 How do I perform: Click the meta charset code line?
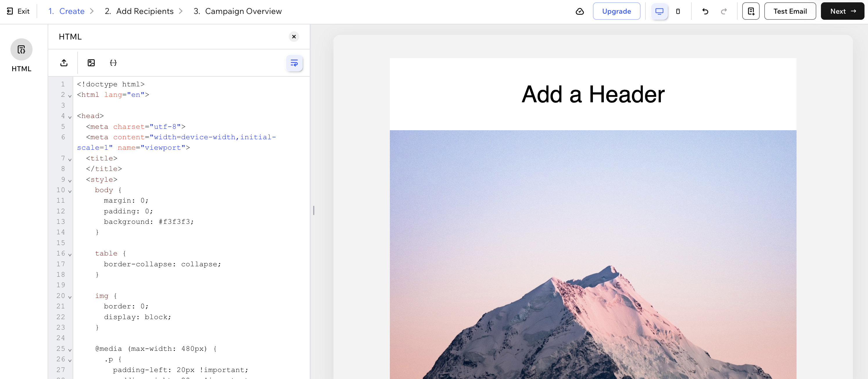coord(135,126)
